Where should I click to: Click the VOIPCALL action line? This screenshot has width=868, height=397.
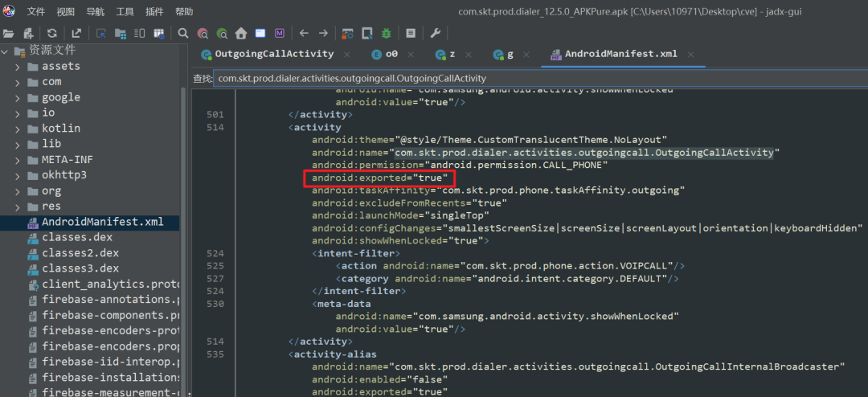[510, 266]
